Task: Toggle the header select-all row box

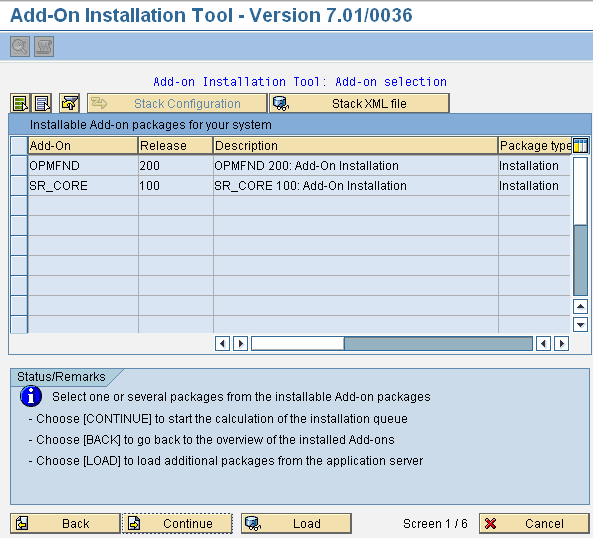Action: coord(19,146)
